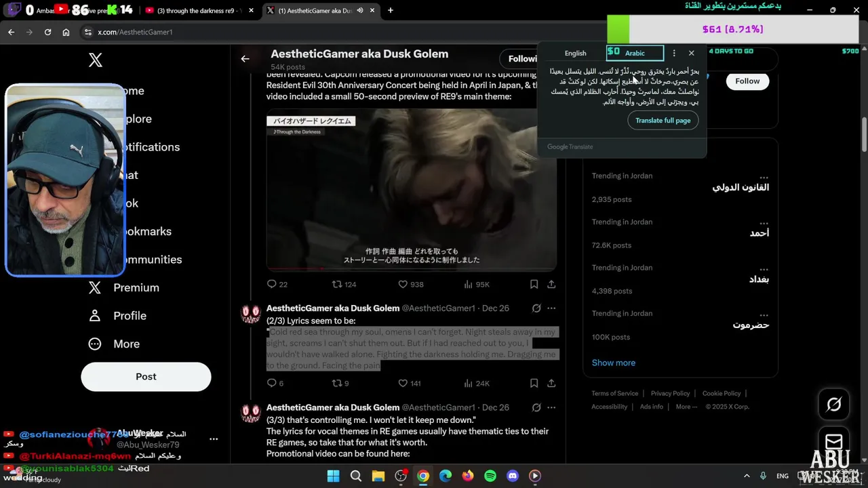The width and height of the screenshot is (868, 488).
Task: Open a new browser tab
Action: [390, 10]
